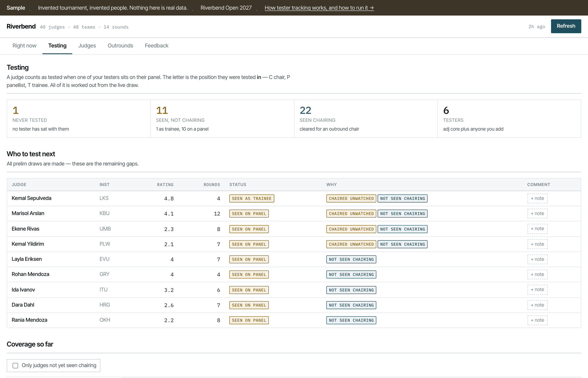The height and width of the screenshot is (378, 588).
Task: Add a note for Marisol Arslan
Action: point(537,213)
